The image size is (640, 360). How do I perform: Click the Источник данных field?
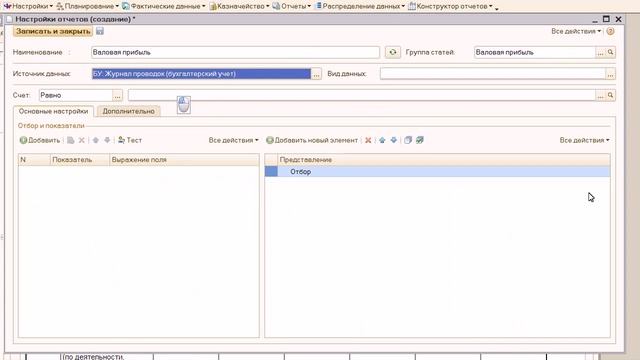(x=201, y=74)
